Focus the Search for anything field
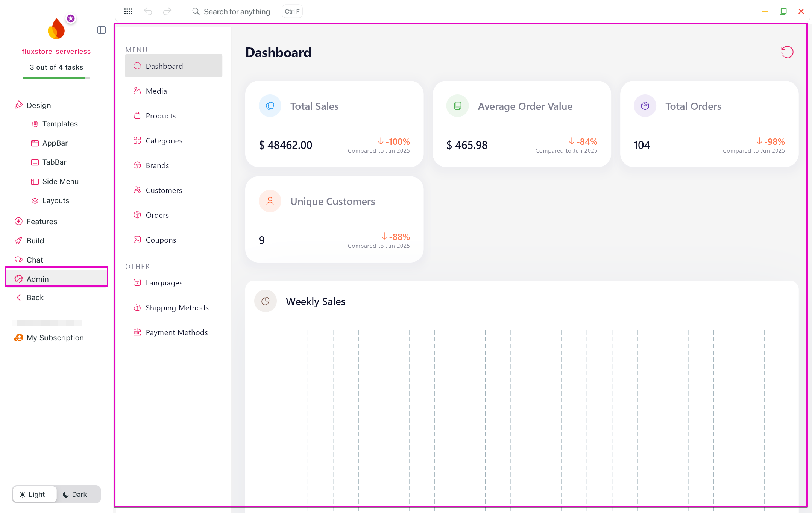Image resolution: width=812 pixels, height=513 pixels. click(x=237, y=11)
